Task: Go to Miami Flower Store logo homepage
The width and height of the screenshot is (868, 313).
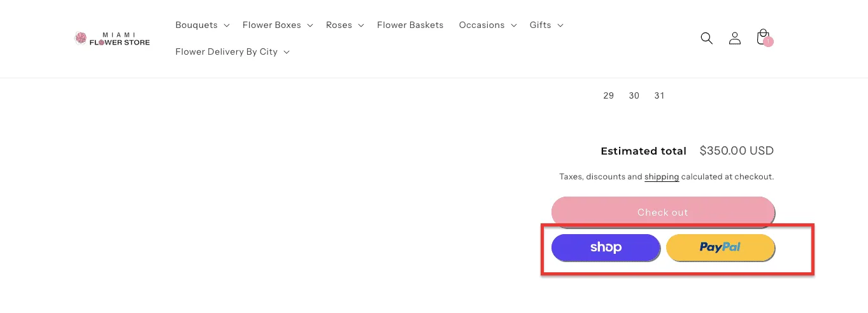Action: tap(112, 39)
